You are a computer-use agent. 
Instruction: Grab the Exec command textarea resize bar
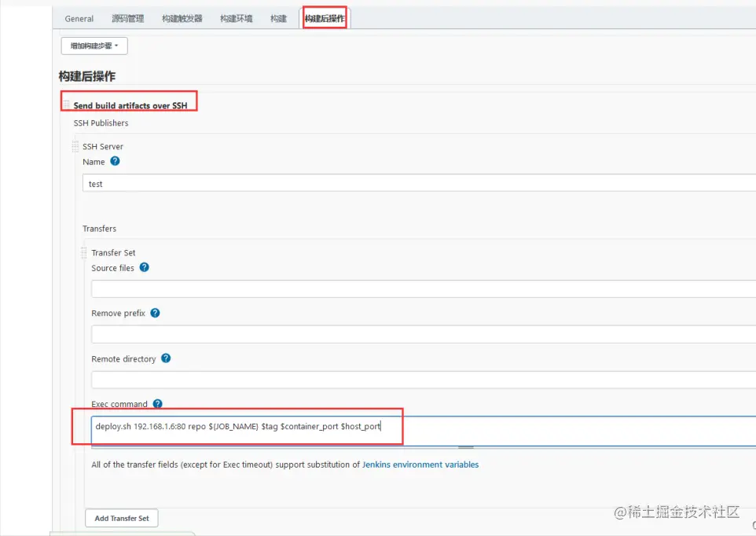[465, 447]
